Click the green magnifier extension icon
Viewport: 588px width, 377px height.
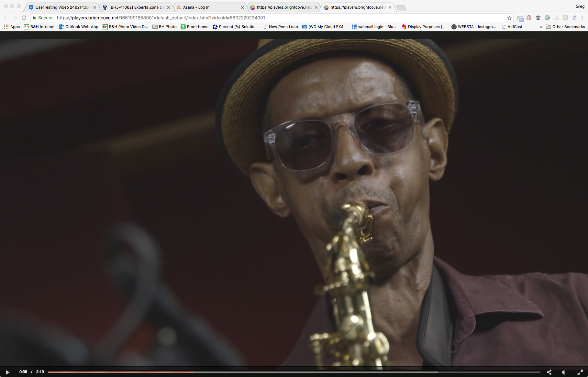click(x=547, y=18)
